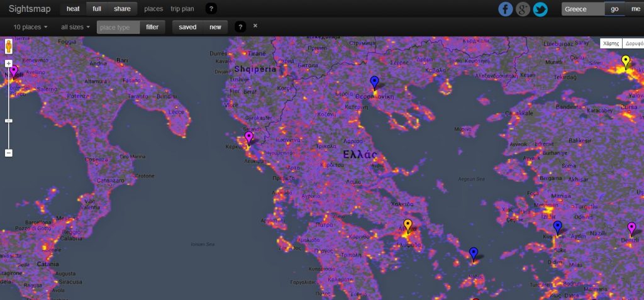Open the places menu item
Viewport: 644px width, 300px height.
pyautogui.click(x=153, y=9)
